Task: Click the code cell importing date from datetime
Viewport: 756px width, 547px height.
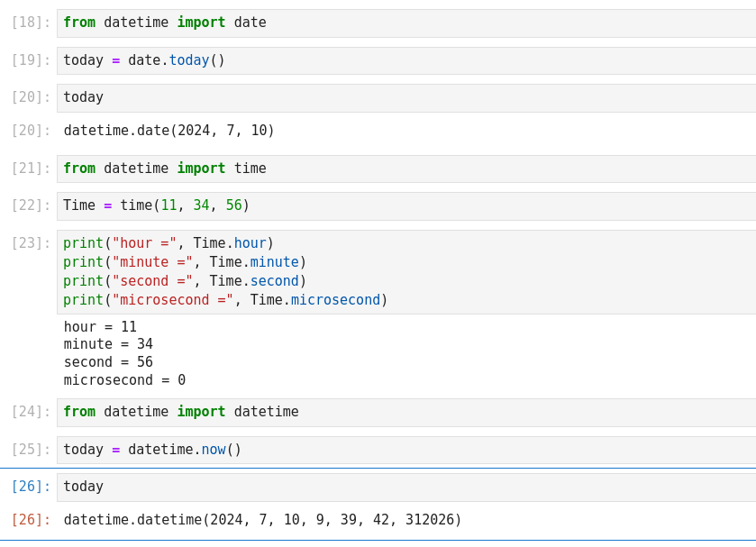Action: point(405,23)
